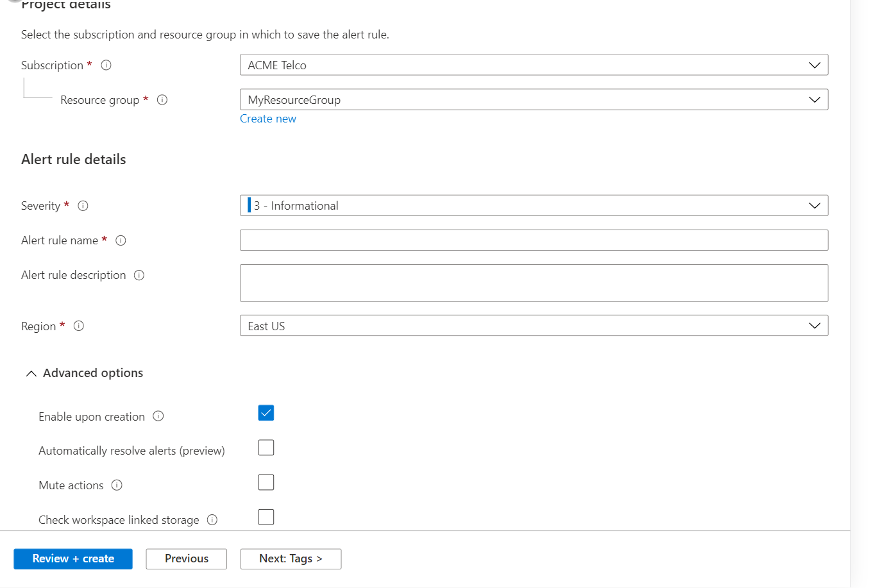This screenshot has width=871, height=588.
Task: Click the info icon beside Severity
Action: click(83, 206)
